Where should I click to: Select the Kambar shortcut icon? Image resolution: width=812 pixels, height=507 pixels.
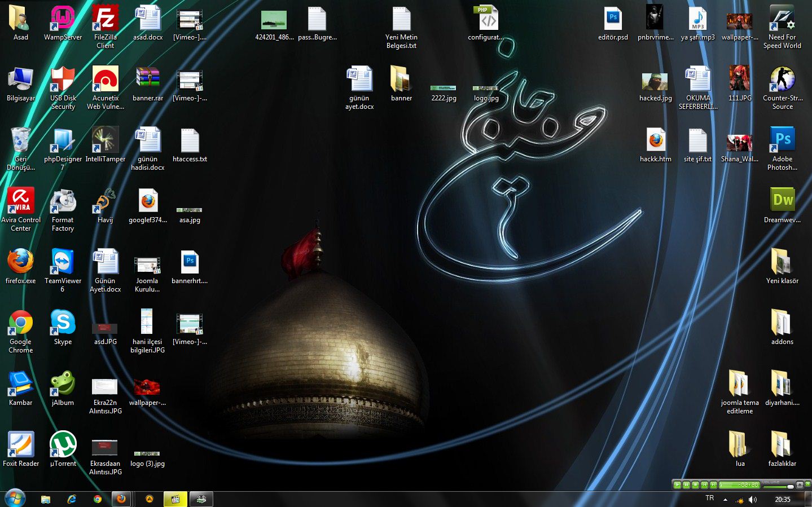21,389
